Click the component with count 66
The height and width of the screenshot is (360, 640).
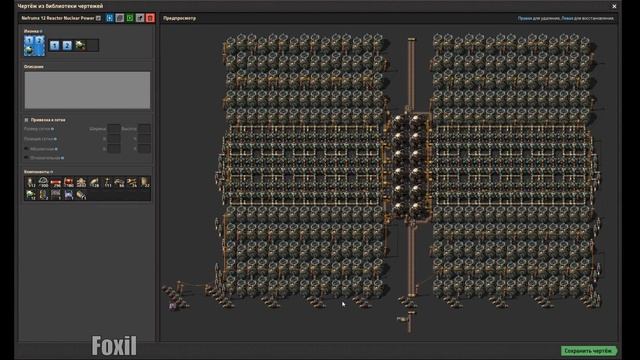click(119, 182)
